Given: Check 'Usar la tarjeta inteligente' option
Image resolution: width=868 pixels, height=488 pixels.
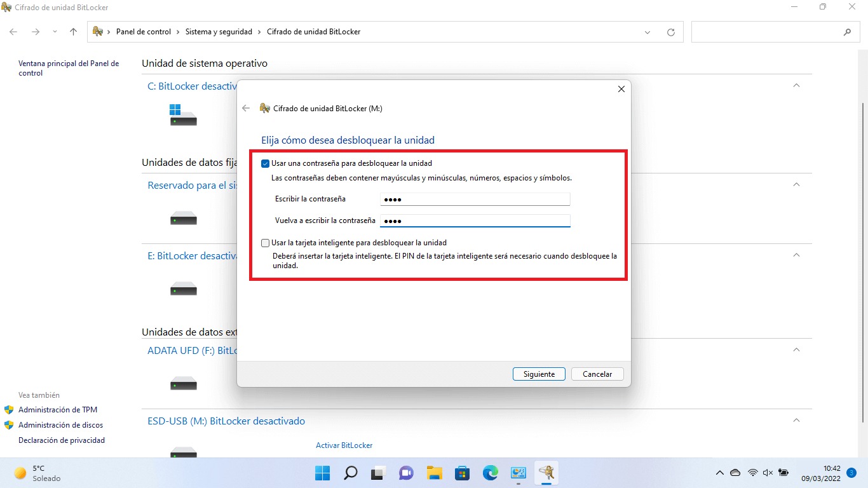Looking at the screenshot, I should (265, 243).
